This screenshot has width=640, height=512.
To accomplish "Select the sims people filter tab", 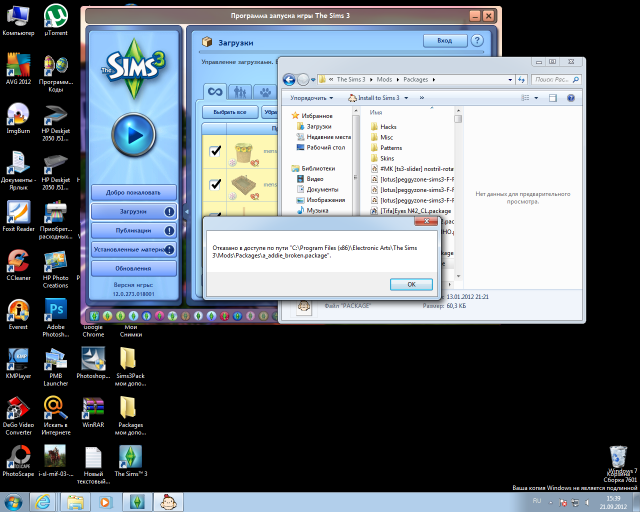I will coord(240,92).
